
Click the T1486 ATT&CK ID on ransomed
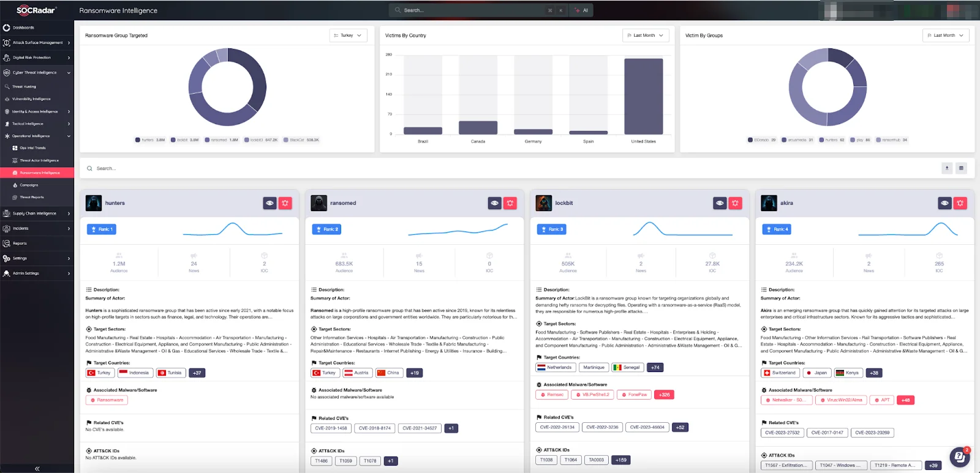[321, 461]
